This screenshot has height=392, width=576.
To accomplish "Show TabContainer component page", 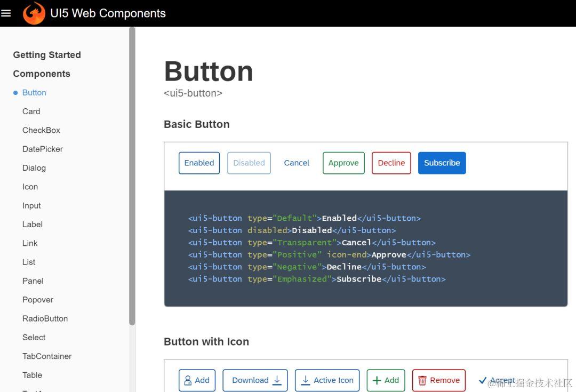I will (47, 356).
